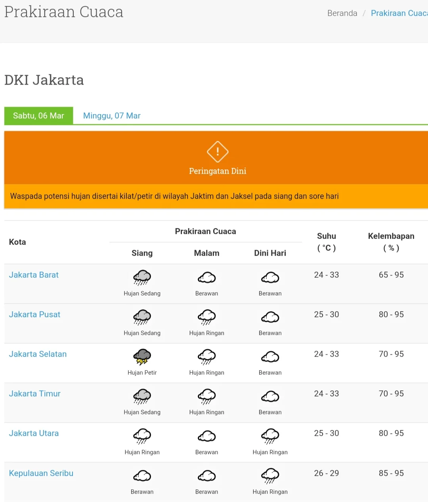Click Kepulauan Seribu's Siang Berawan cloud icon

[142, 475]
